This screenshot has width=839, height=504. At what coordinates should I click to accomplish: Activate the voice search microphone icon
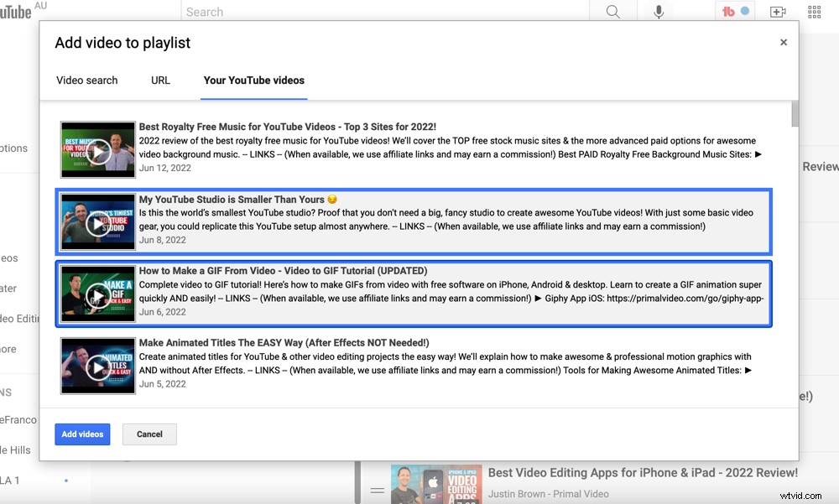659,11
